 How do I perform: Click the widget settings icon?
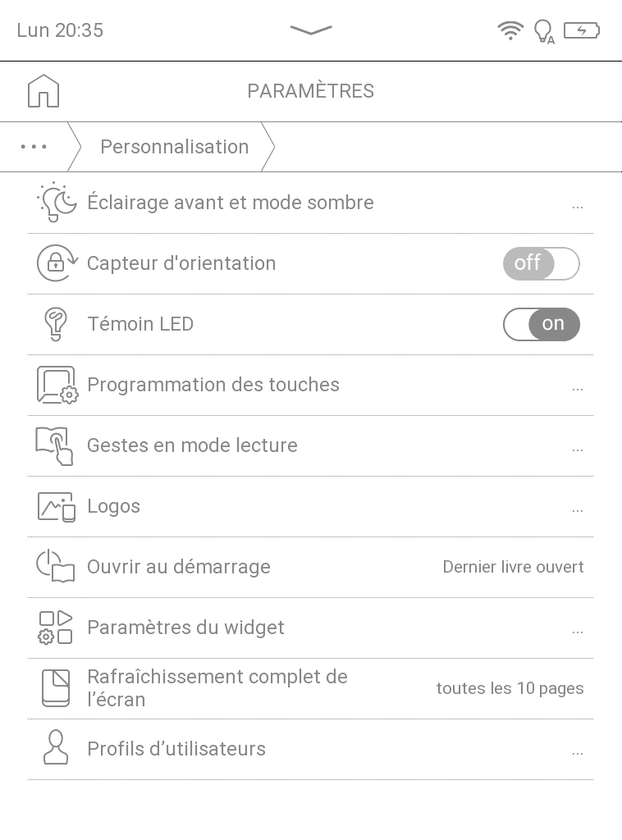tap(55, 628)
